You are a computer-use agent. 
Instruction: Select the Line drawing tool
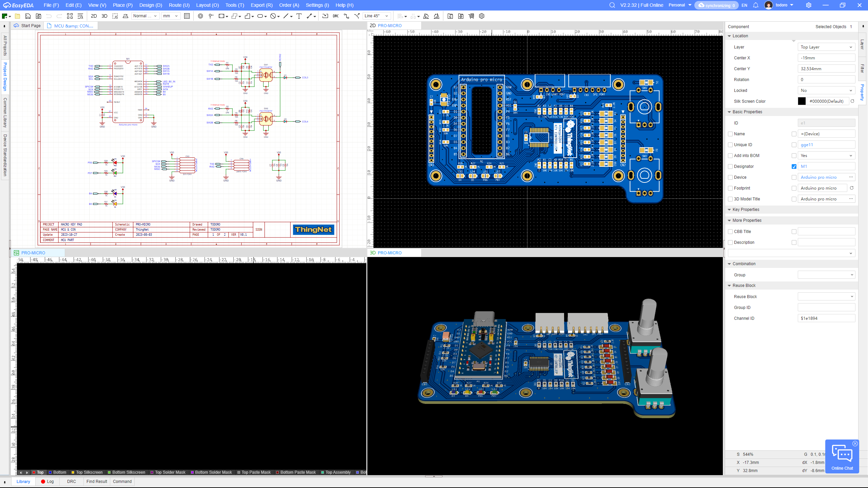coord(286,16)
